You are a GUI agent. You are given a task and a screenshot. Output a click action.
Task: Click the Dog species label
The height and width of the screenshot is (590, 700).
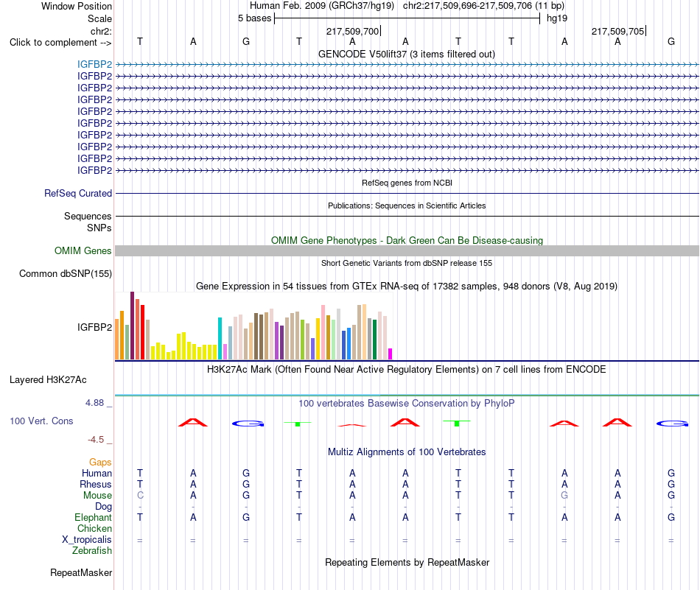pos(104,507)
